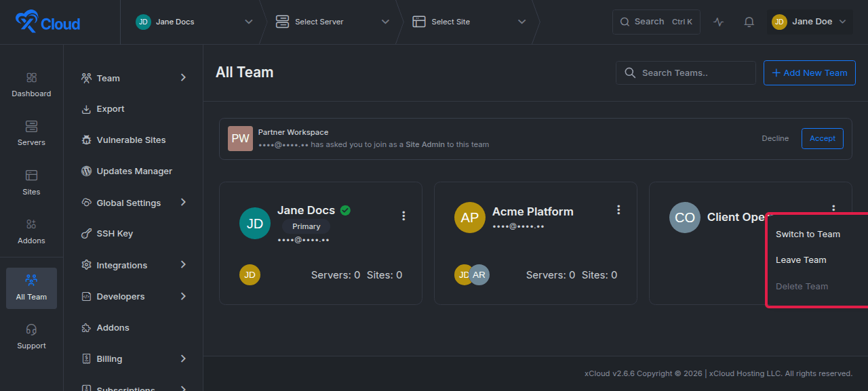Click the AR member avatar
This screenshot has width=868, height=391.
click(479, 274)
